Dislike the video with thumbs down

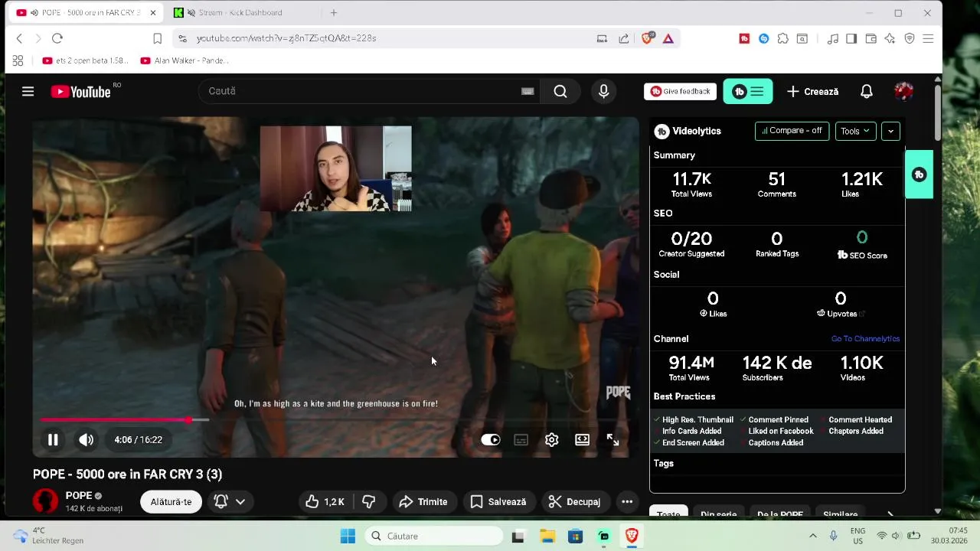(x=368, y=501)
